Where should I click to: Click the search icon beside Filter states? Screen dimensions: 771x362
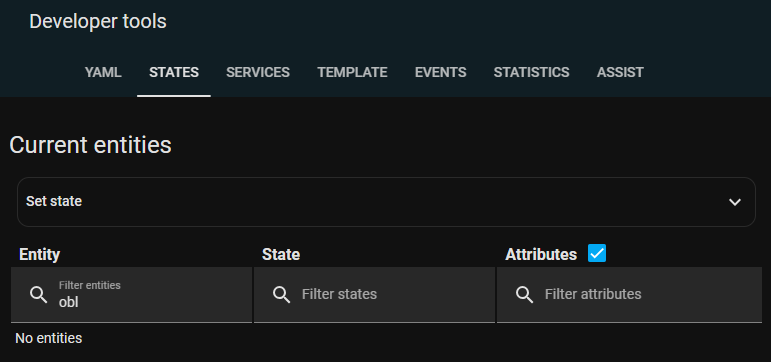[x=281, y=295]
